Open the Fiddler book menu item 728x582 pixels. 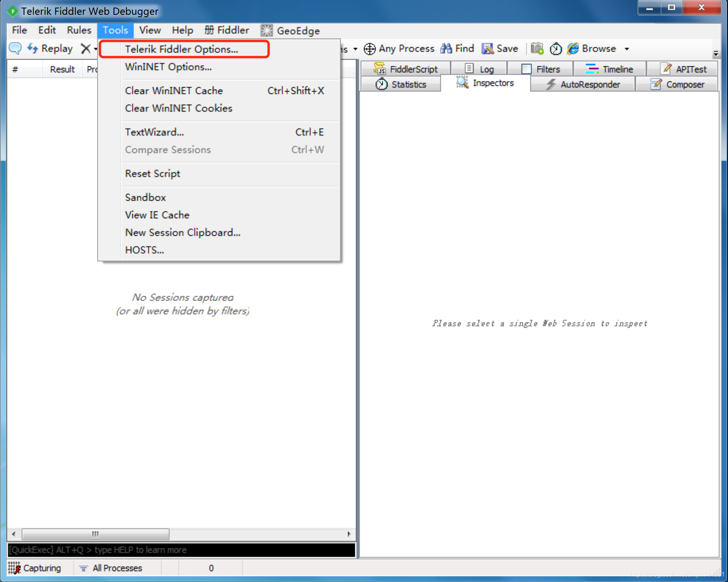[226, 30]
